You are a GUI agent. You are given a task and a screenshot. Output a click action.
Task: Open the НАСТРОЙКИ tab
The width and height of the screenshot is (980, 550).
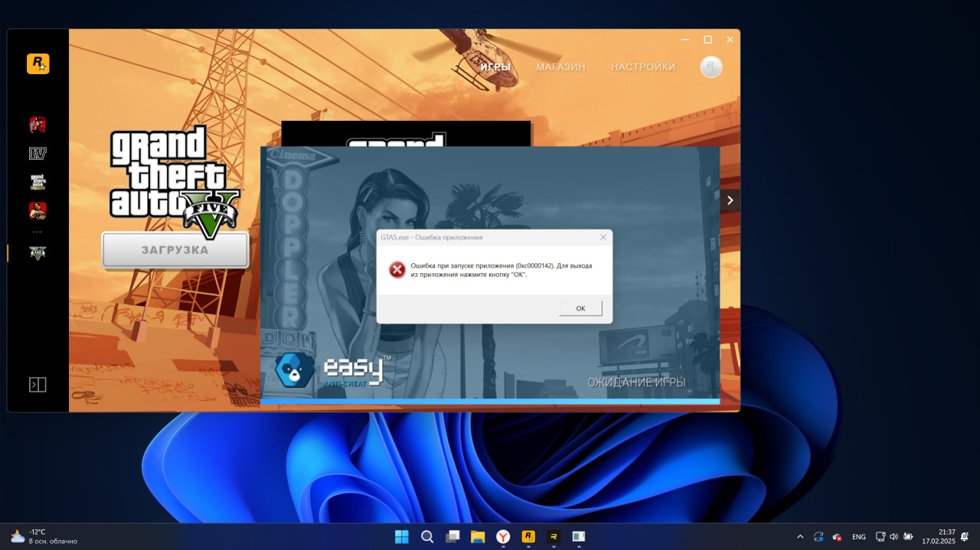click(x=643, y=67)
